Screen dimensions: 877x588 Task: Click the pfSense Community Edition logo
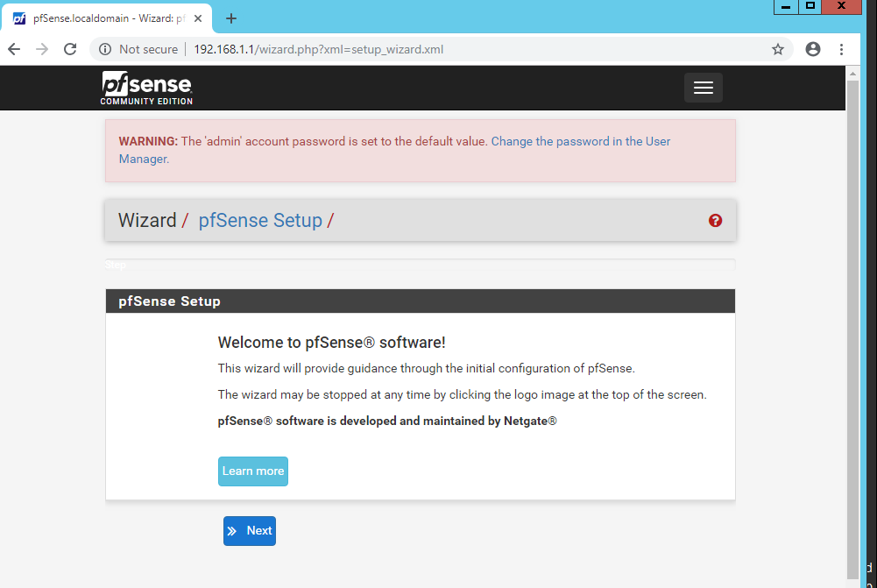(x=145, y=87)
